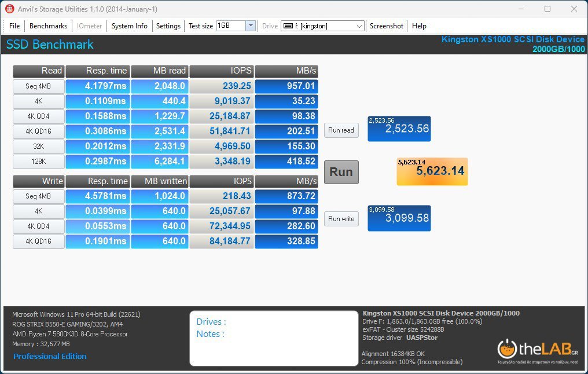This screenshot has height=374, width=588.
Task: Click the Run write button
Action: pos(341,219)
